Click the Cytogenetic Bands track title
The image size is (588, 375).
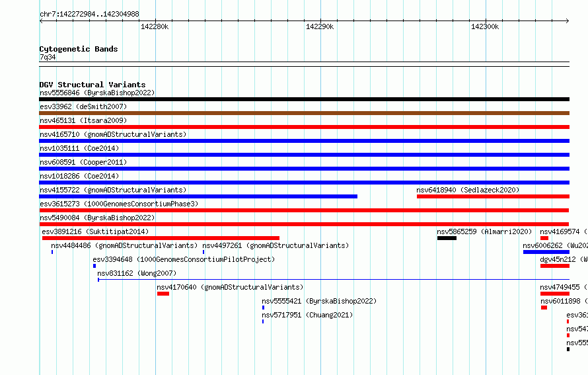[79, 49]
